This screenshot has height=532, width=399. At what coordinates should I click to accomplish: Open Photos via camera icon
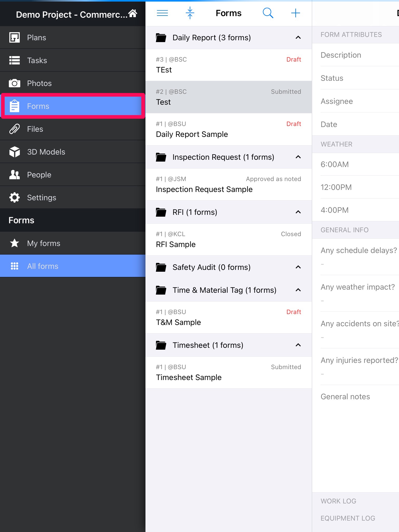15,83
